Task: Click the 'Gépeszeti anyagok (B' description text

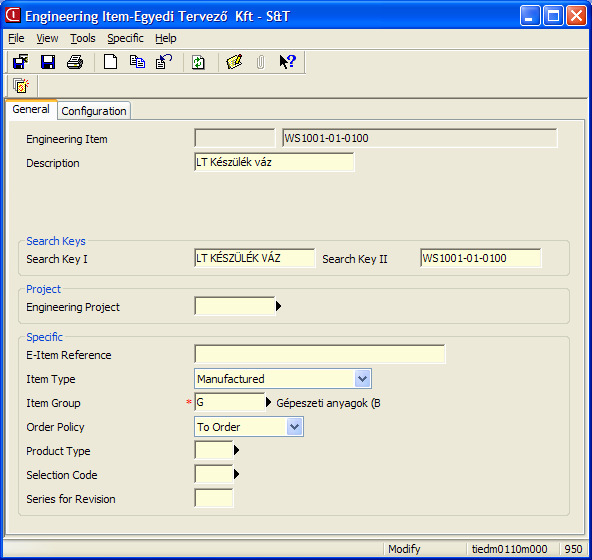Action: [328, 403]
